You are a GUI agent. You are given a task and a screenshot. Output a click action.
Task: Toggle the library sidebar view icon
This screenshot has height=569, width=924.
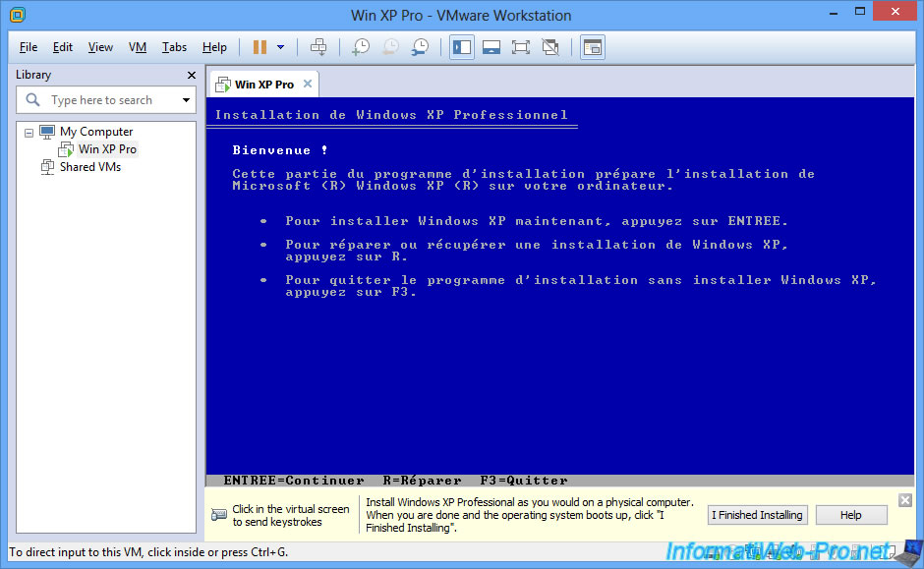462,47
